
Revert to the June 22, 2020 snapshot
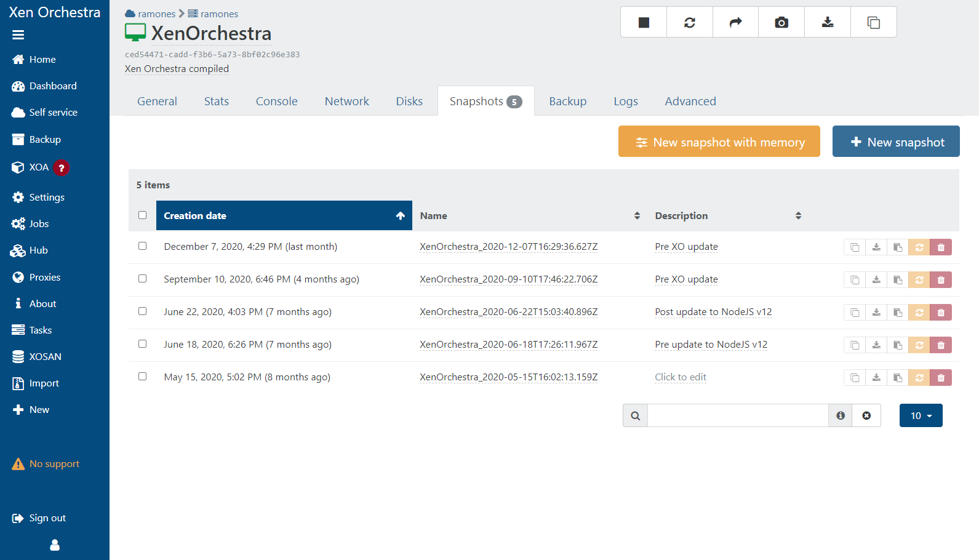point(919,313)
